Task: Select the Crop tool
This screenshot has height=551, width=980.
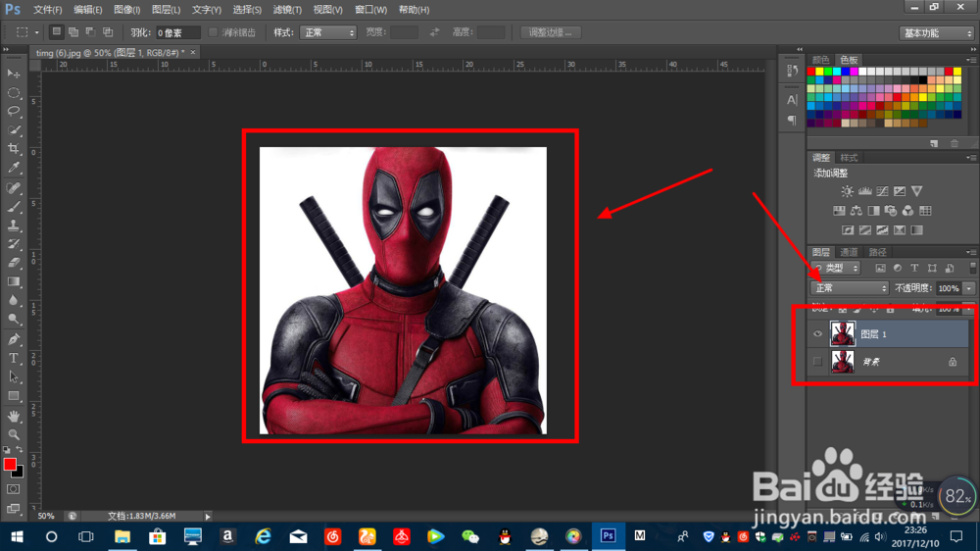Action: click(14, 149)
